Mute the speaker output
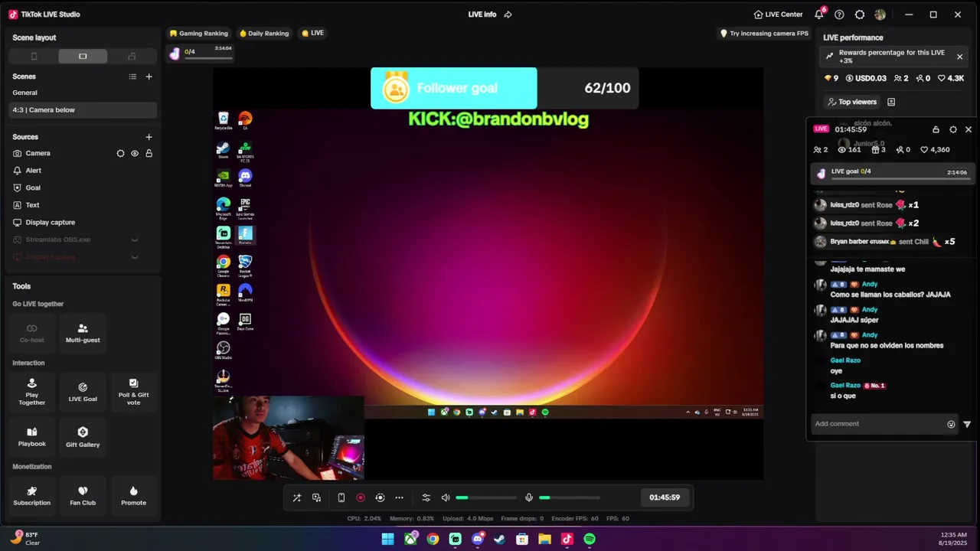Viewport: 980px width, 551px height. click(x=446, y=497)
